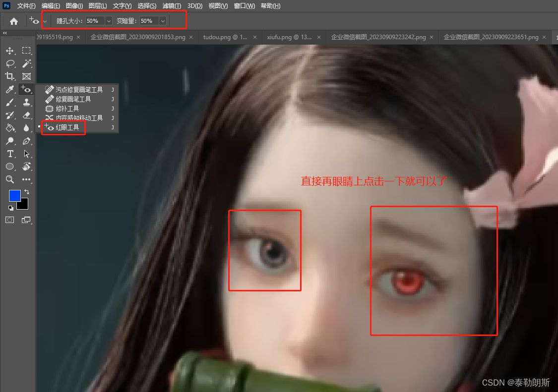Viewport: 558px width, 392px height.
Task: Open the Red Eye tool preset picker
Action: tap(45, 21)
